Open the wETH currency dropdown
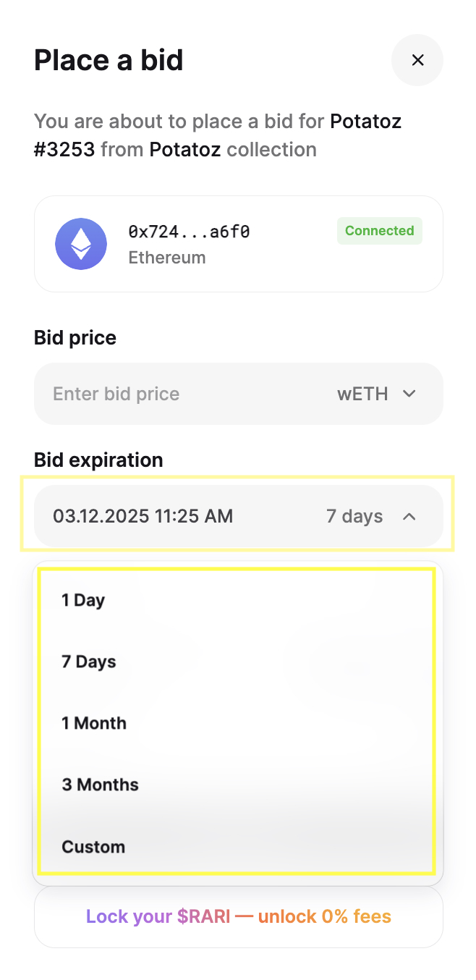 click(x=377, y=394)
